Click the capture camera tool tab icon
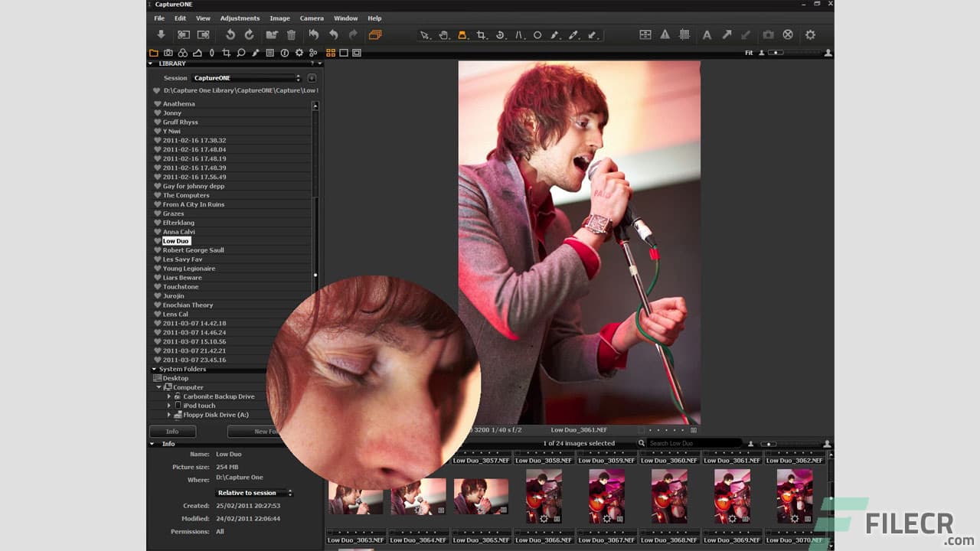 169,53
